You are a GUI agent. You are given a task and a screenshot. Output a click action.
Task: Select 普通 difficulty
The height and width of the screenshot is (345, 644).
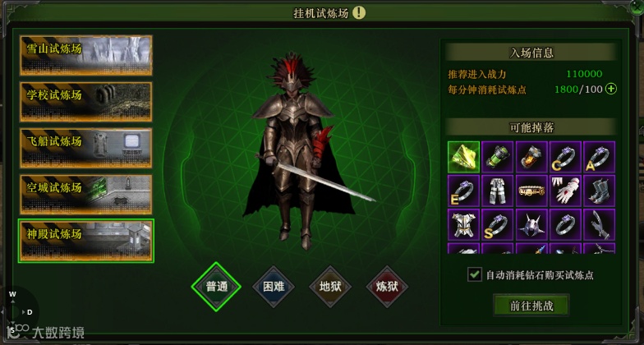[216, 287]
